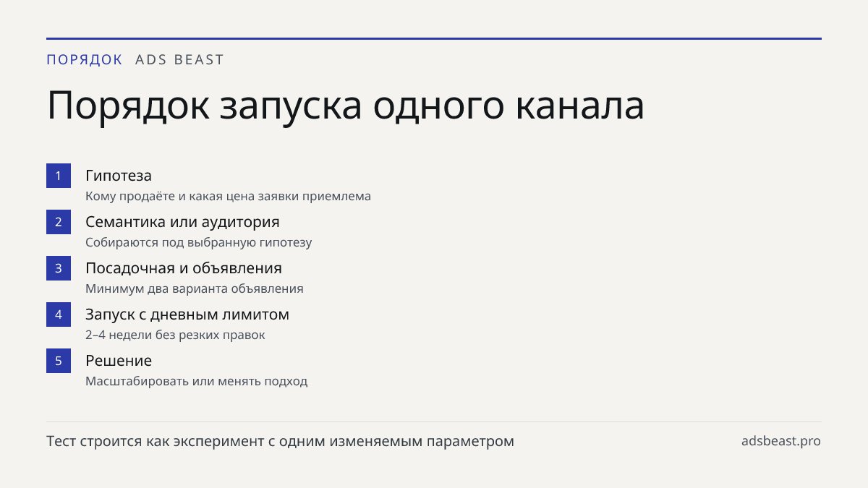Select step number 1 badge
Image resolution: width=868 pixels, height=488 pixels.
click(59, 176)
